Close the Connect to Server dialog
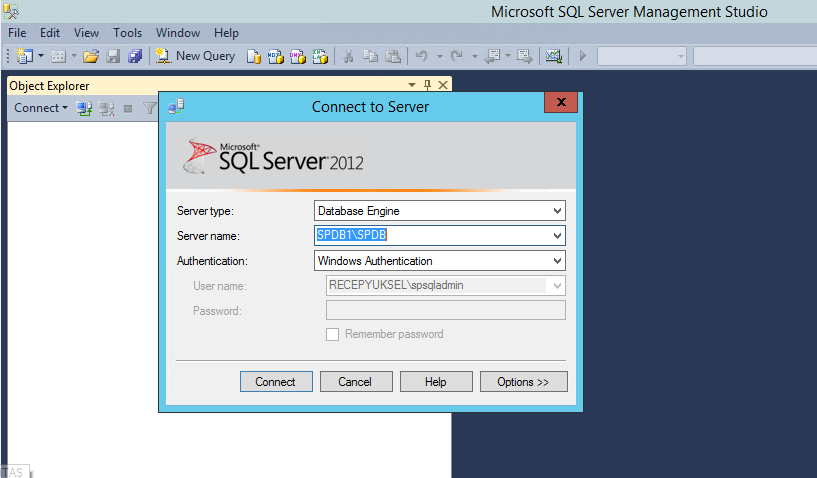Viewport: 817px width, 478px height. [x=561, y=102]
